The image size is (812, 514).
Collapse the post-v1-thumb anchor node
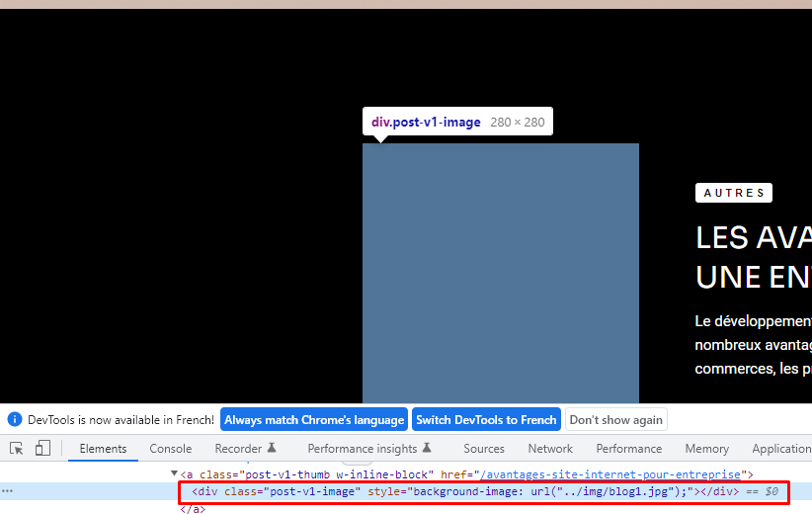click(x=175, y=473)
